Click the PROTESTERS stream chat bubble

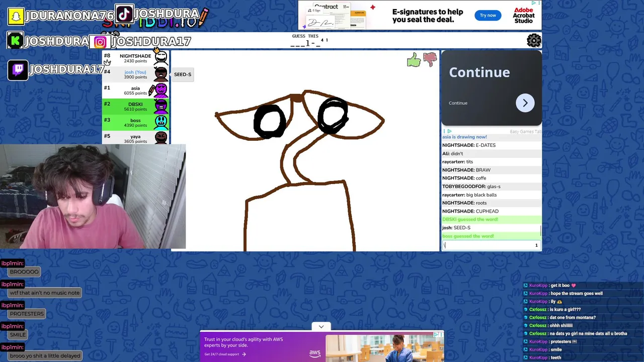(27, 314)
